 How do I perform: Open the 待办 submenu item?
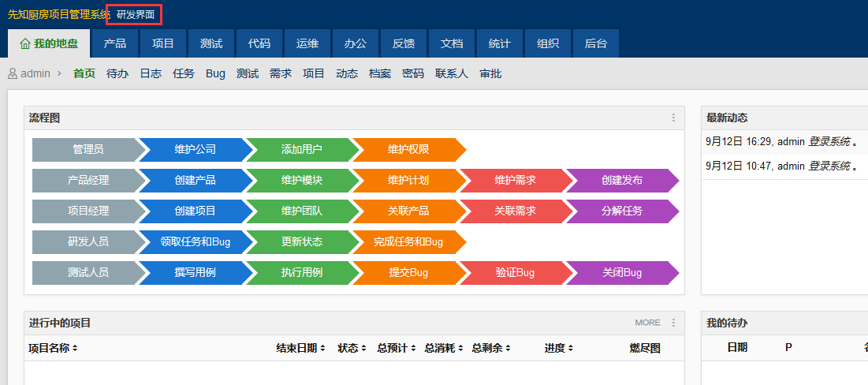[x=117, y=73]
